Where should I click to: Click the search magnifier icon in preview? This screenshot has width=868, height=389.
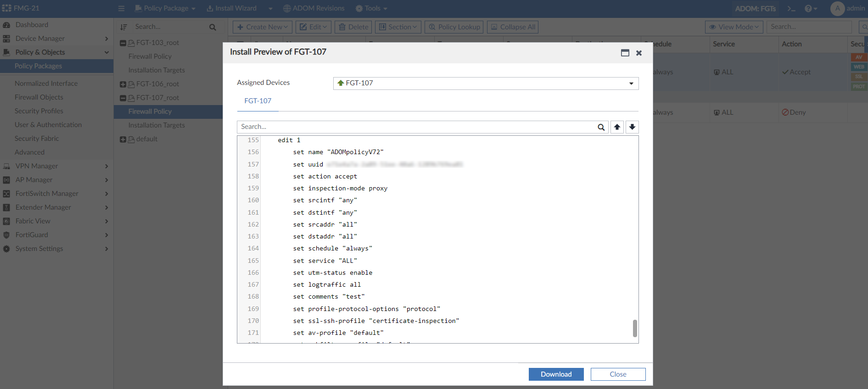(x=601, y=127)
